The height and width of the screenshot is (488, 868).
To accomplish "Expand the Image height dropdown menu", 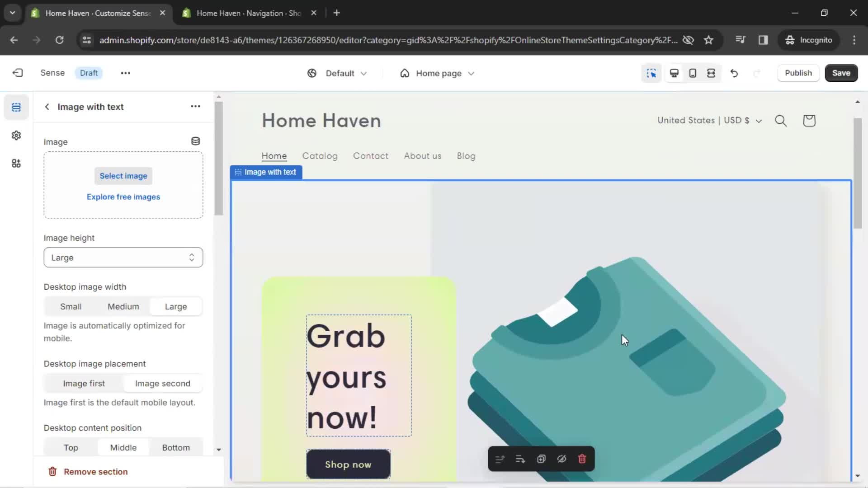I will coord(123,257).
